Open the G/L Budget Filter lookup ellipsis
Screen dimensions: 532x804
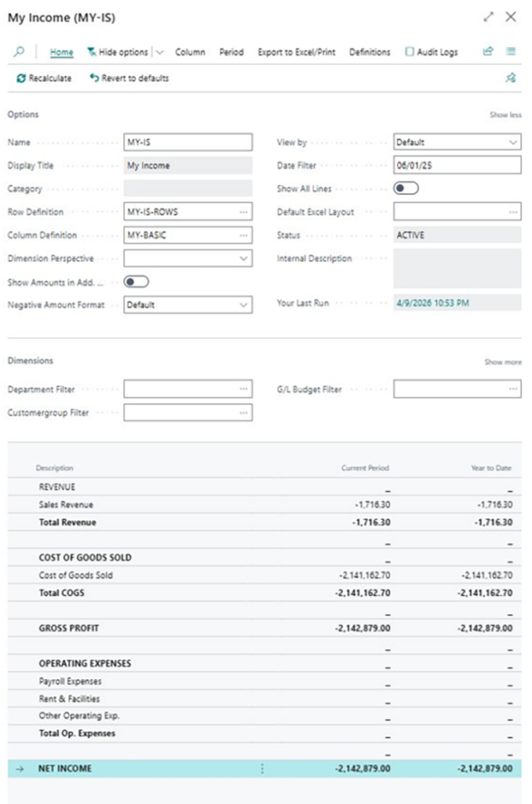513,389
